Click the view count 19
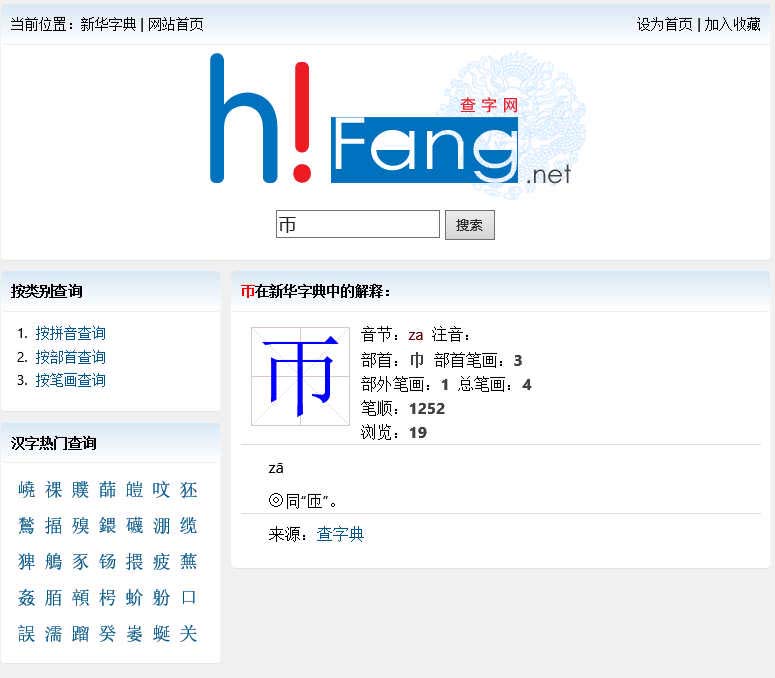This screenshot has height=678, width=775. tap(418, 432)
